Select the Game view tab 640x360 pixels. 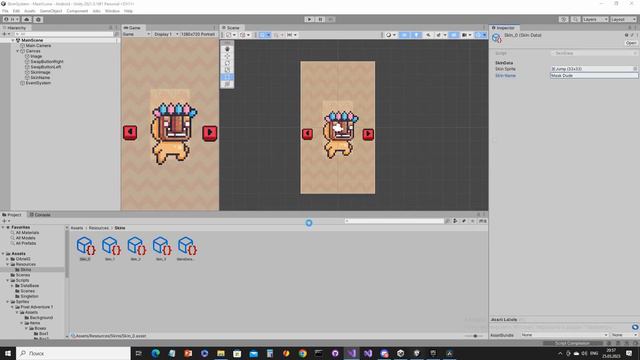coord(132,28)
